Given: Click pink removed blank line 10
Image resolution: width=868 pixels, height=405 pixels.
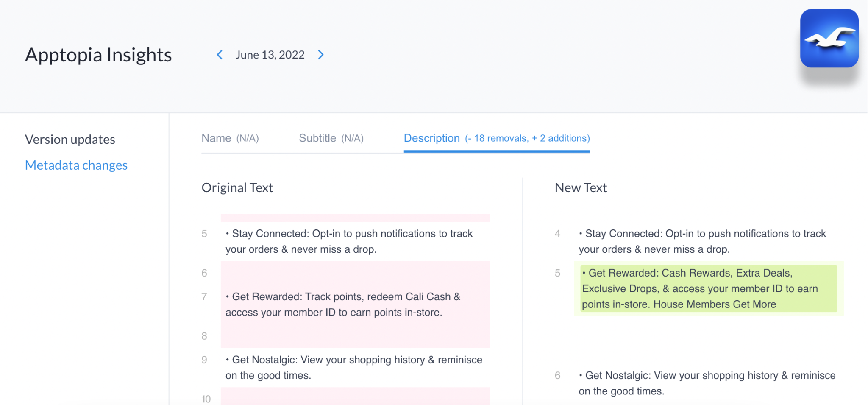Looking at the screenshot, I should point(355,397).
